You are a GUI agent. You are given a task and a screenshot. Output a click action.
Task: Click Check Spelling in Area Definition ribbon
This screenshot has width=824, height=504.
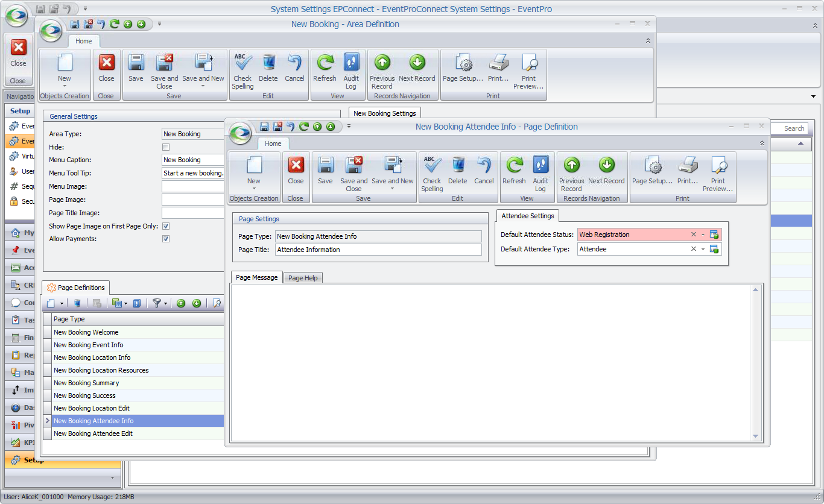(242, 71)
